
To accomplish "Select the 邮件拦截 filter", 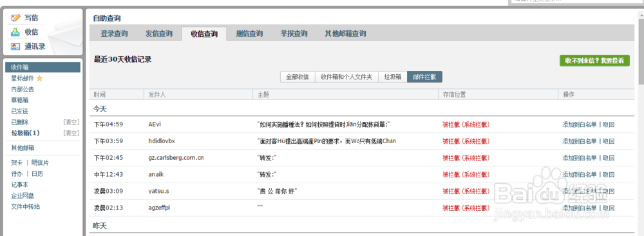I will click(x=424, y=77).
